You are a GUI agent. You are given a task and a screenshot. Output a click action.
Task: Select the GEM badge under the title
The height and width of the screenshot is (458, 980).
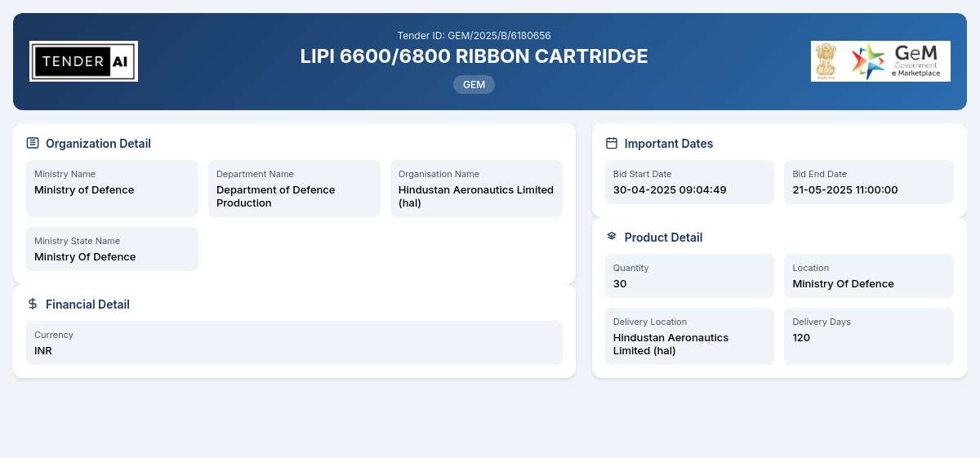point(474,84)
